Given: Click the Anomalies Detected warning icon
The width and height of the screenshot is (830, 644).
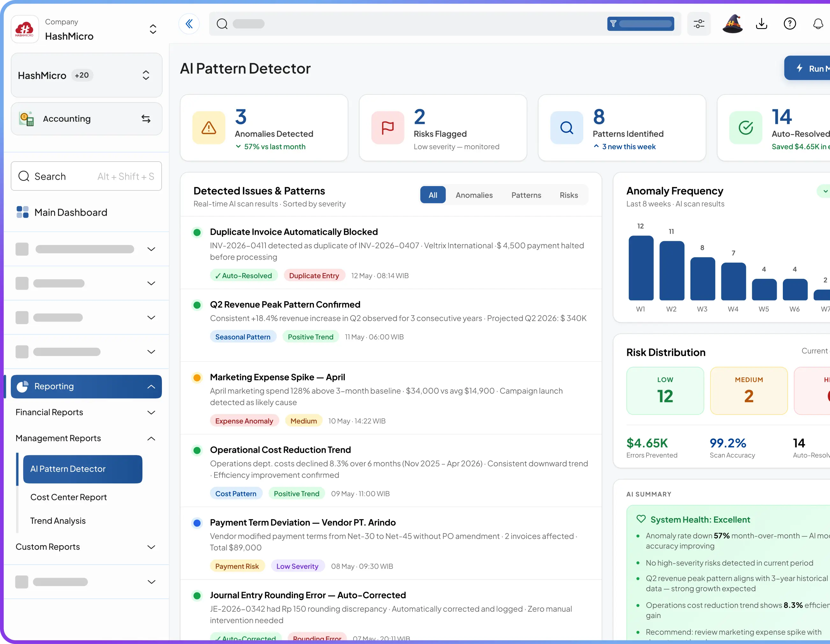Looking at the screenshot, I should [x=209, y=128].
